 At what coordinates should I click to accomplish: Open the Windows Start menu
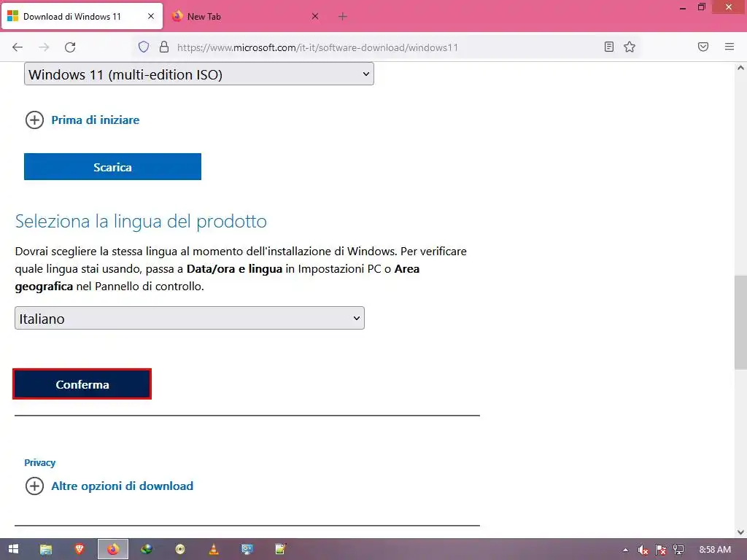[13, 549]
